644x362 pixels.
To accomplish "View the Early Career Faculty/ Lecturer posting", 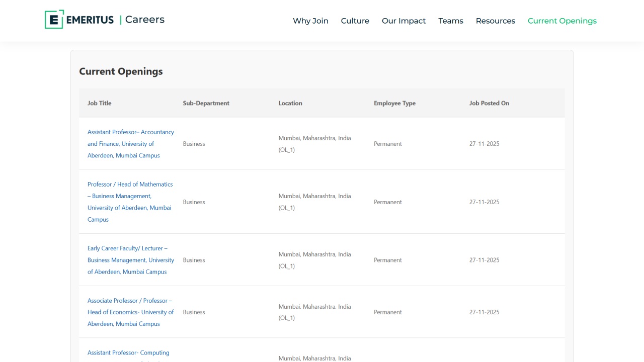I will [131, 260].
